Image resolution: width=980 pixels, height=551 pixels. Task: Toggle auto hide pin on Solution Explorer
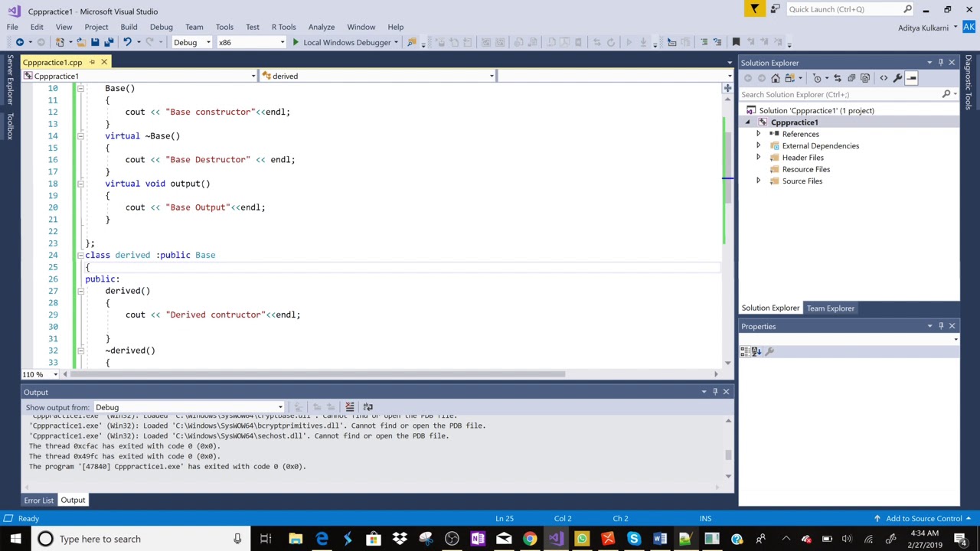tap(941, 63)
